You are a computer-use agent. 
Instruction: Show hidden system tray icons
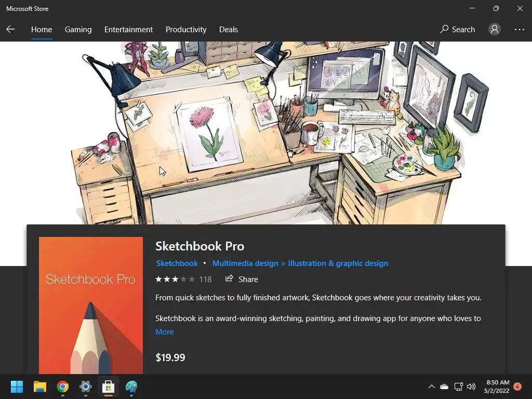pos(432,387)
